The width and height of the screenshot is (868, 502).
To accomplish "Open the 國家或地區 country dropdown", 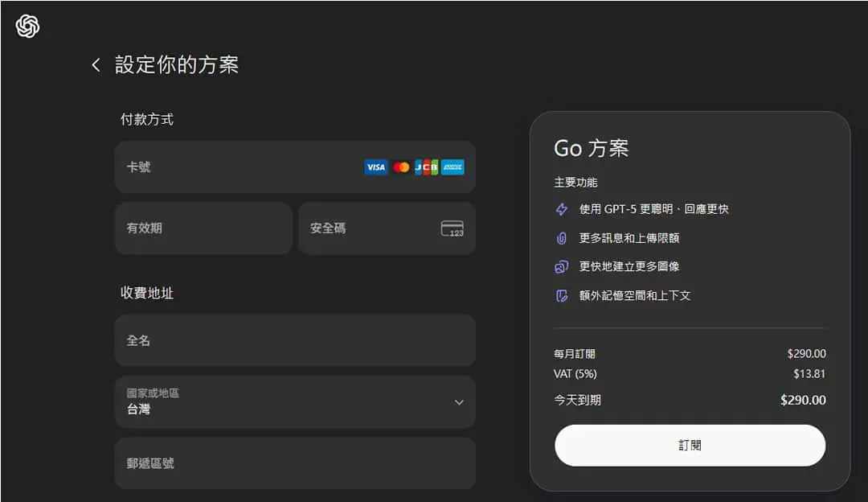I will point(295,401).
